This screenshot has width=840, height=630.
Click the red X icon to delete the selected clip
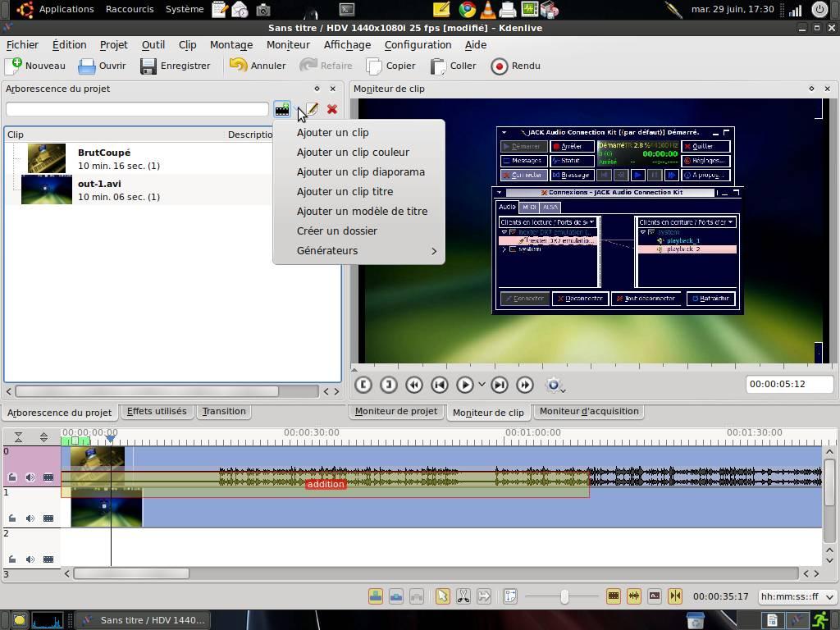pyautogui.click(x=331, y=109)
